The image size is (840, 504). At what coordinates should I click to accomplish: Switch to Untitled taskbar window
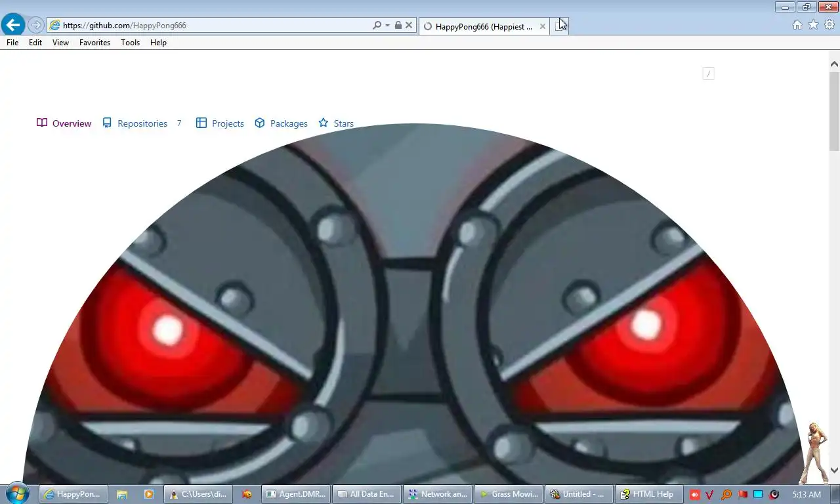pos(579,494)
